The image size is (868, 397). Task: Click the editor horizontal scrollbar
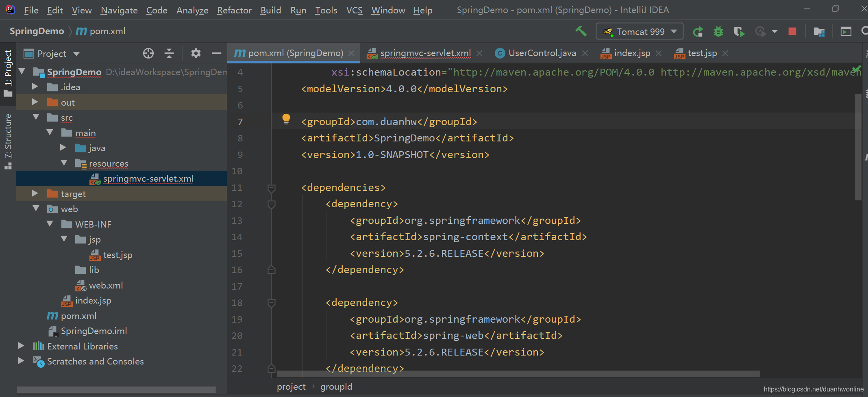click(x=518, y=373)
